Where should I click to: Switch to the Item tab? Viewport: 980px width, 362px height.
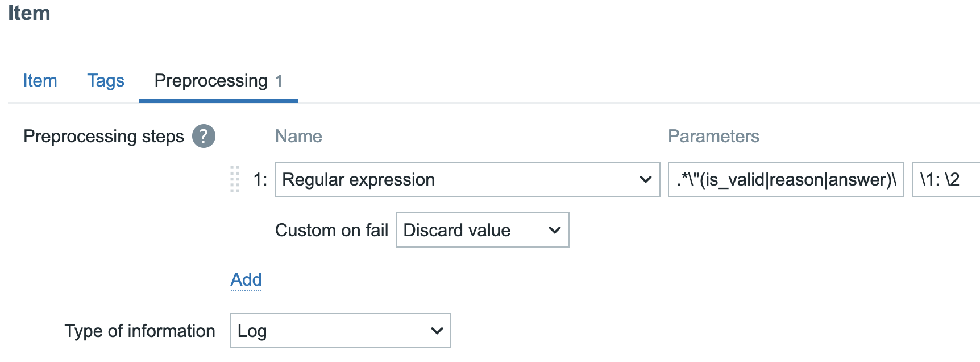tap(40, 81)
